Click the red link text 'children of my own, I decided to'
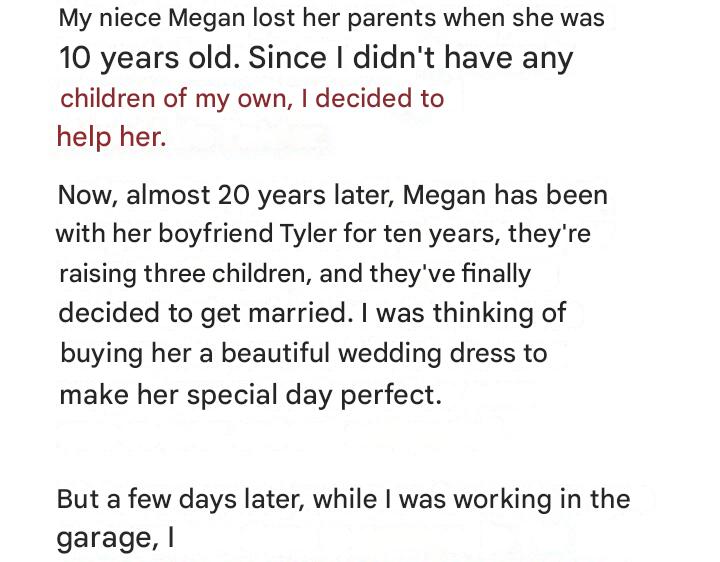The width and height of the screenshot is (720, 562). 252,99
